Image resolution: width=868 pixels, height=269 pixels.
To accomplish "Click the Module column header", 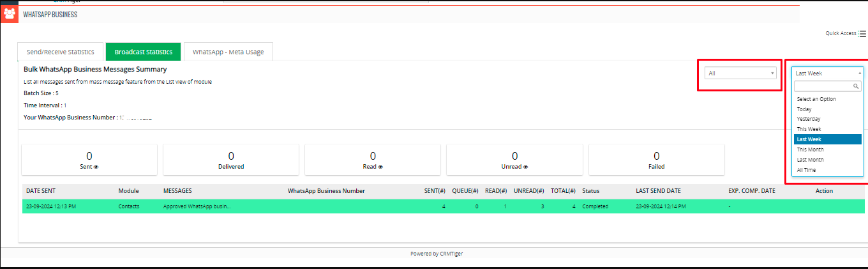I will pyautogui.click(x=128, y=191).
